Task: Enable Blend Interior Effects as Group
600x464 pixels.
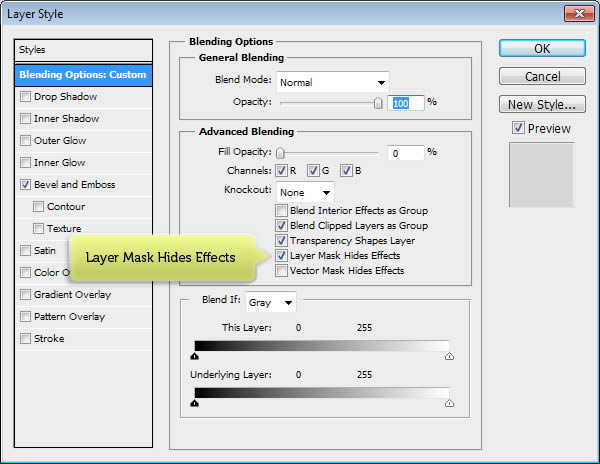Action: pyautogui.click(x=281, y=210)
